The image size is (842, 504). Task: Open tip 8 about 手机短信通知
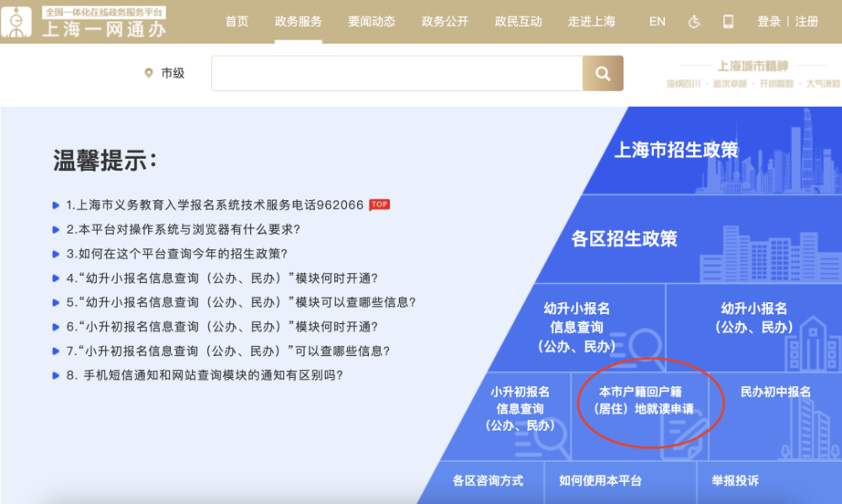point(205,375)
